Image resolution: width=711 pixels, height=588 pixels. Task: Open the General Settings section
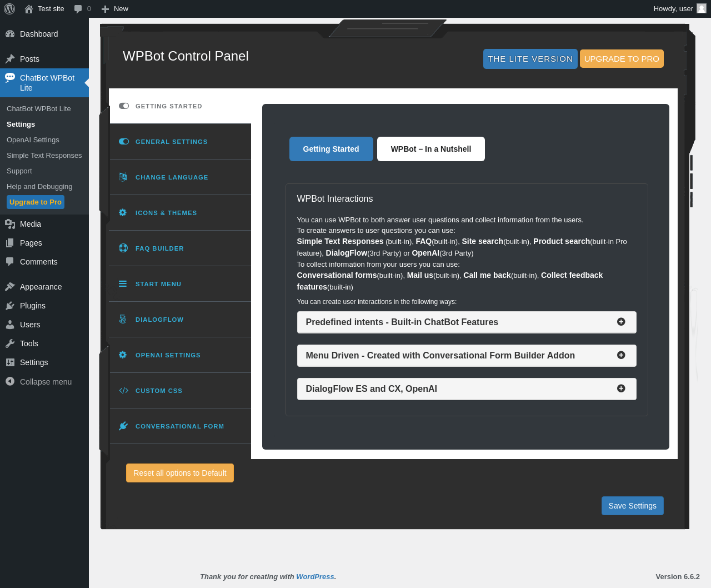click(x=181, y=142)
